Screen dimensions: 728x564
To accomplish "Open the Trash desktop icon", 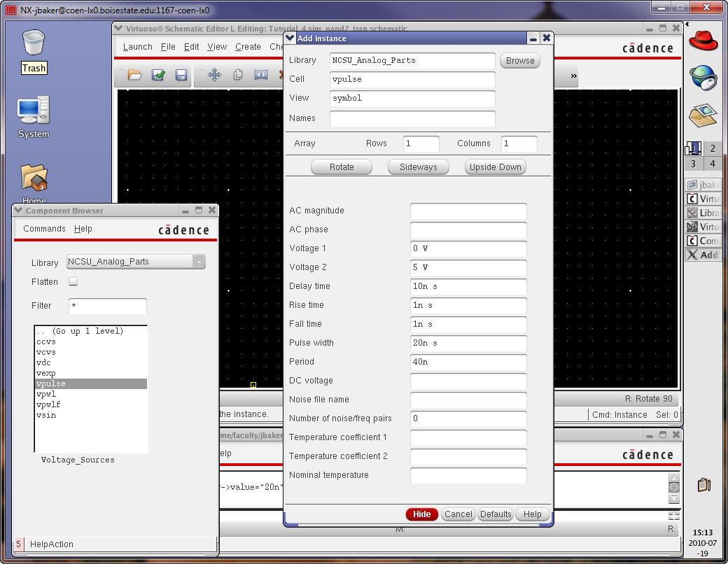I will [x=34, y=50].
